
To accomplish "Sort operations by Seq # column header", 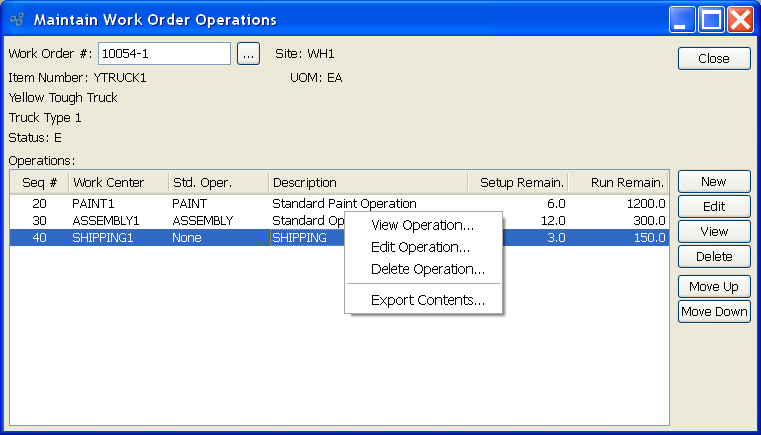I will [40, 182].
